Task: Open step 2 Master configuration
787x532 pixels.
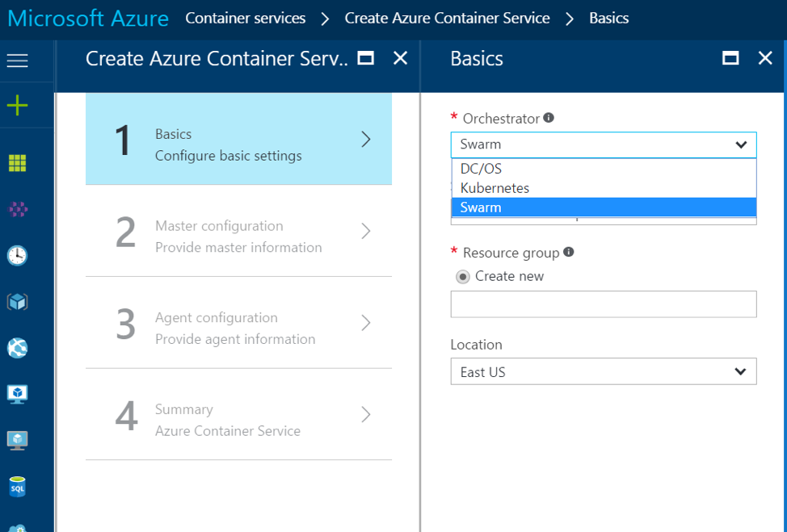Action: pos(238,231)
